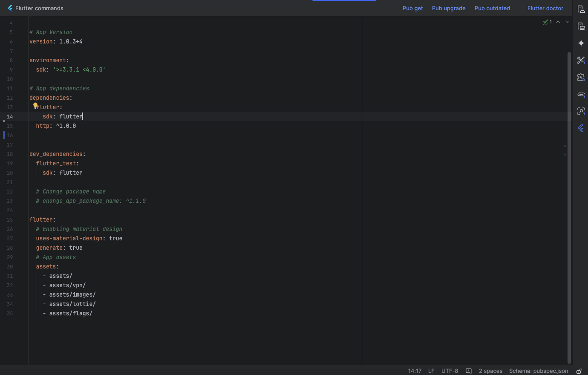Open the Flutter magnifier-in-frame tool icon

pos(581,112)
